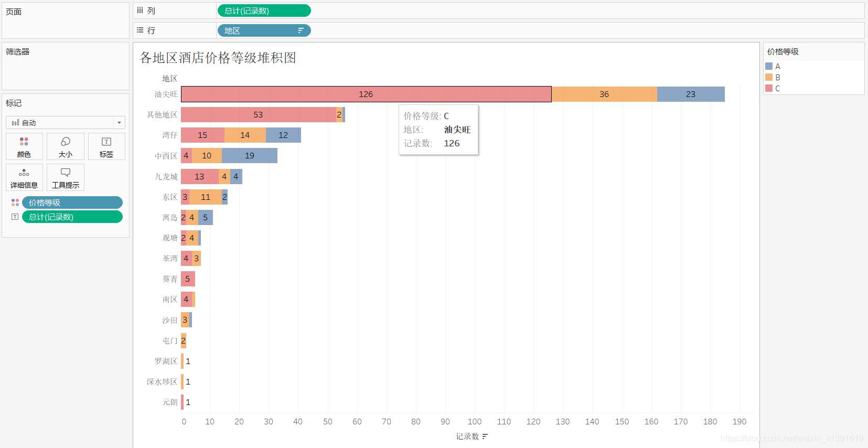The width and height of the screenshot is (868, 448).
Task: Open the 颜色 (Color) mark card
Action: click(x=24, y=146)
